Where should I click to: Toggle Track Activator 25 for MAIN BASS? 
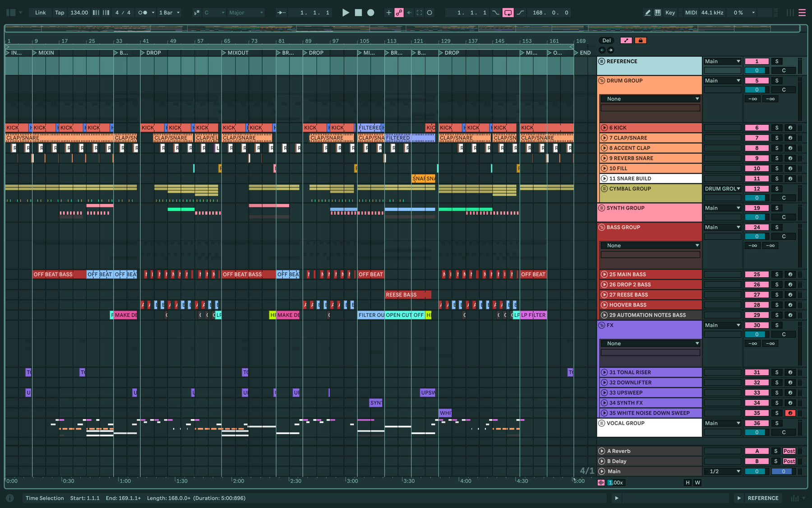757,275
